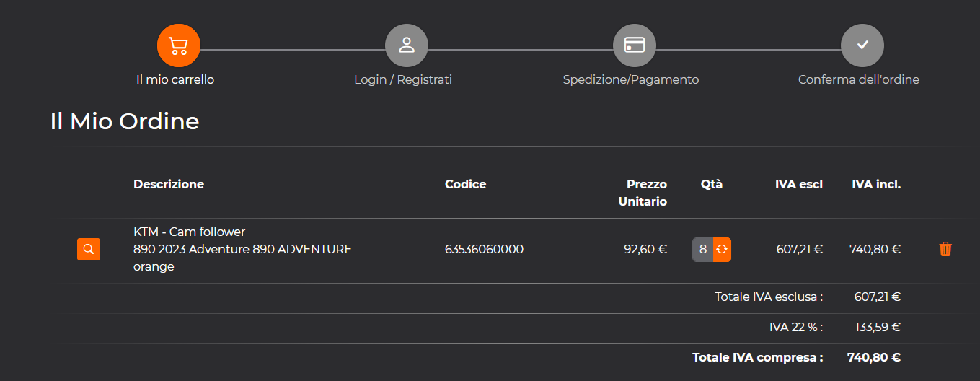Delete item using orange trash icon
Image resolution: width=980 pixels, height=381 pixels.
pyautogui.click(x=945, y=249)
